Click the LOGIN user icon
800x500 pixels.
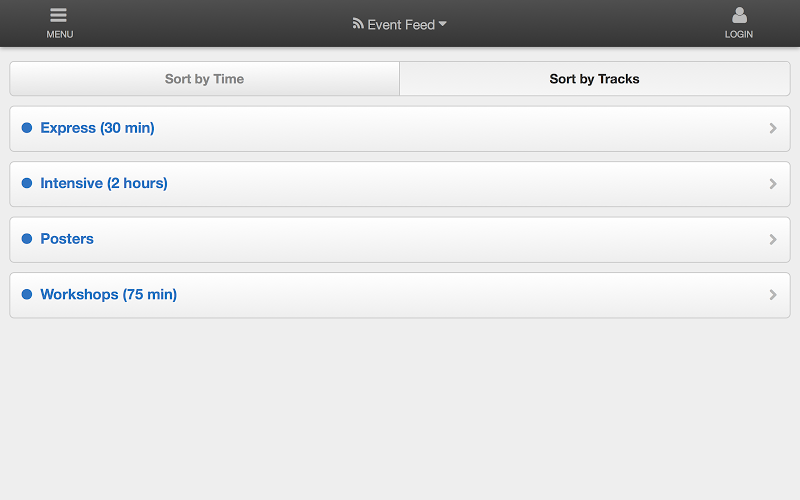point(739,15)
